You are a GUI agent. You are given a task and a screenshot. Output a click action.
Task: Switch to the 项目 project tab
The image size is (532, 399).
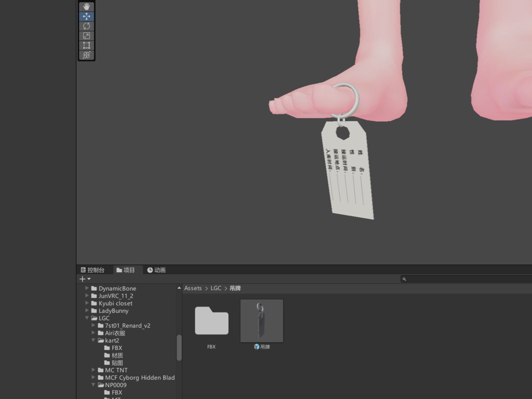126,270
